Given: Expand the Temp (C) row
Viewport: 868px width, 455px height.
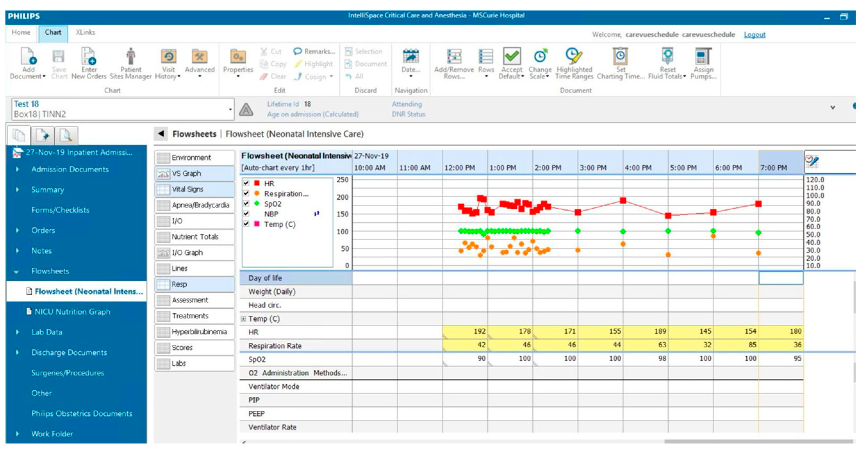Looking at the screenshot, I should 243,319.
